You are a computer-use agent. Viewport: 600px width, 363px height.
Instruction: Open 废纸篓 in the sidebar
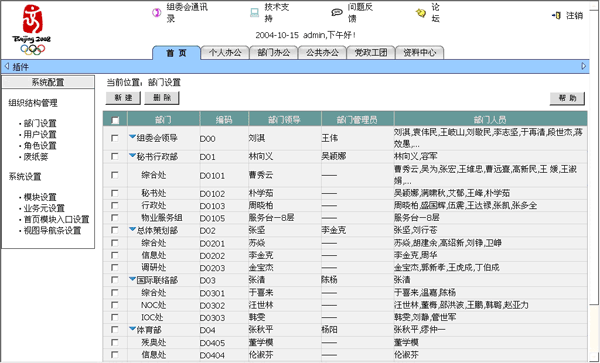coord(36,156)
